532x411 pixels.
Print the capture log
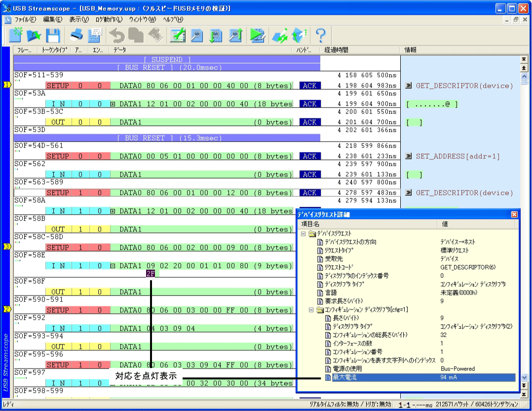point(76,35)
